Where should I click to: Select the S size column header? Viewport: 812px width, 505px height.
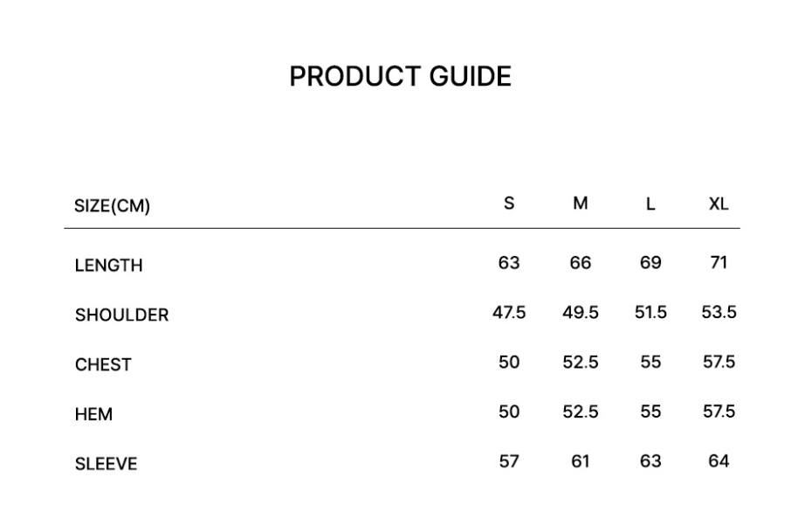tap(509, 204)
